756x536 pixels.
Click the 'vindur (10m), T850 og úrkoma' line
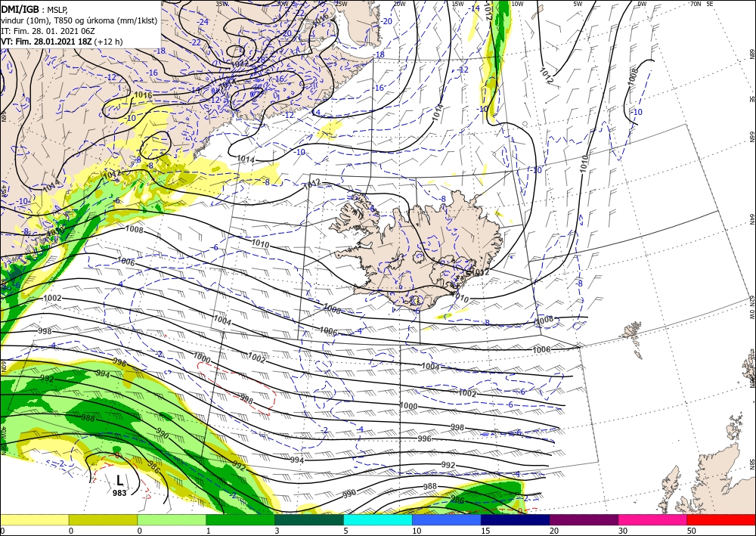point(79,20)
